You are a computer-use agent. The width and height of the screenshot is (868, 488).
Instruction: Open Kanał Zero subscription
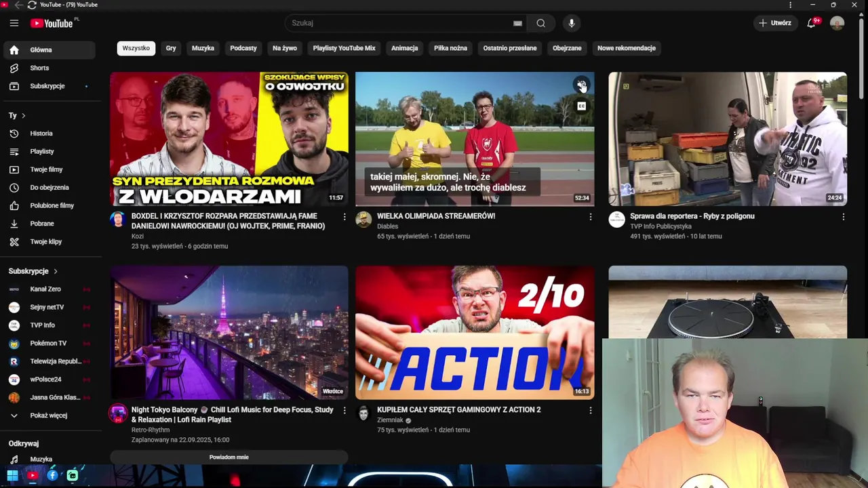[49, 289]
